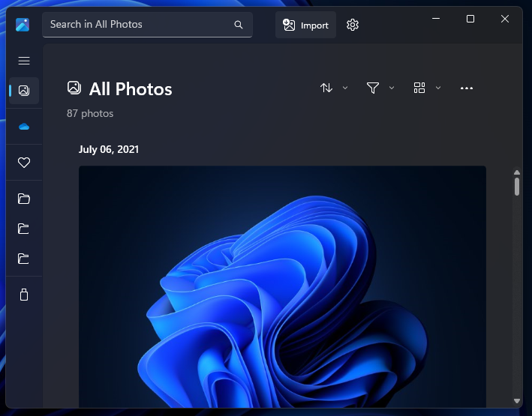The image size is (532, 416).
Task: Click the All Photos heading
Action: pyautogui.click(x=131, y=89)
